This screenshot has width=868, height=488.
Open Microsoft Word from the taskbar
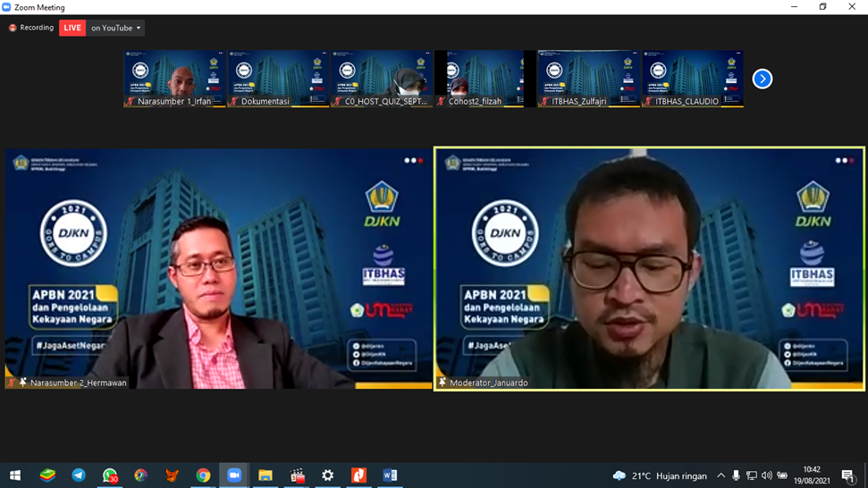(390, 475)
